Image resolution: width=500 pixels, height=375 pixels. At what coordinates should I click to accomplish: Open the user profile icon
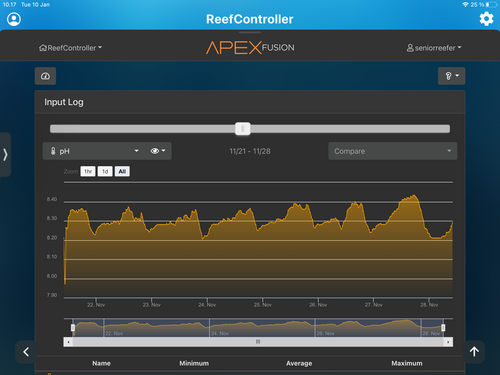[x=14, y=19]
